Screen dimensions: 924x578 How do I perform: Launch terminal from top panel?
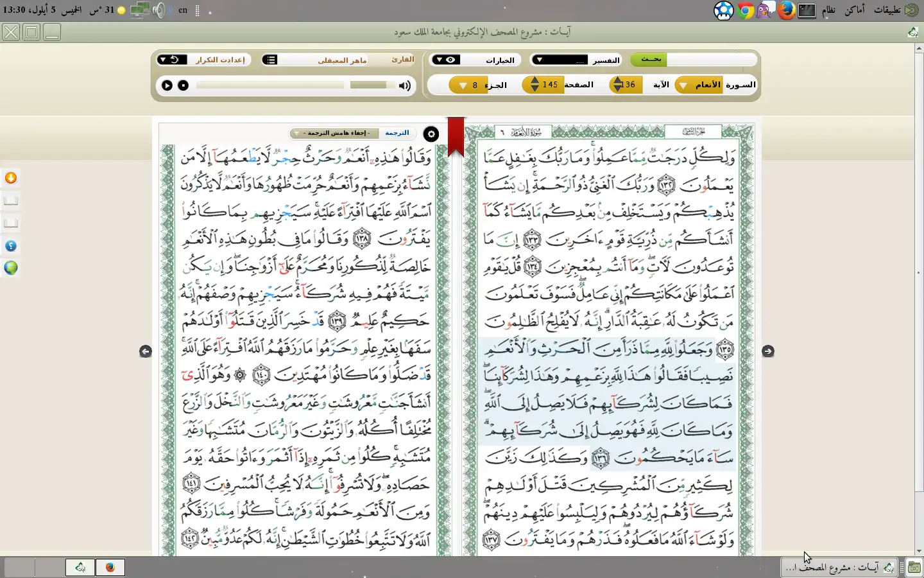tap(807, 10)
